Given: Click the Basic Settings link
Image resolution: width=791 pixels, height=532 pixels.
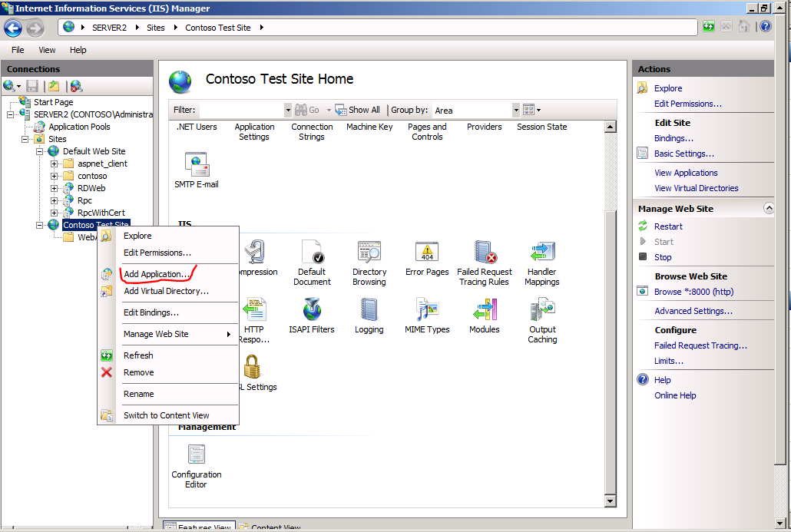Looking at the screenshot, I should tap(684, 154).
